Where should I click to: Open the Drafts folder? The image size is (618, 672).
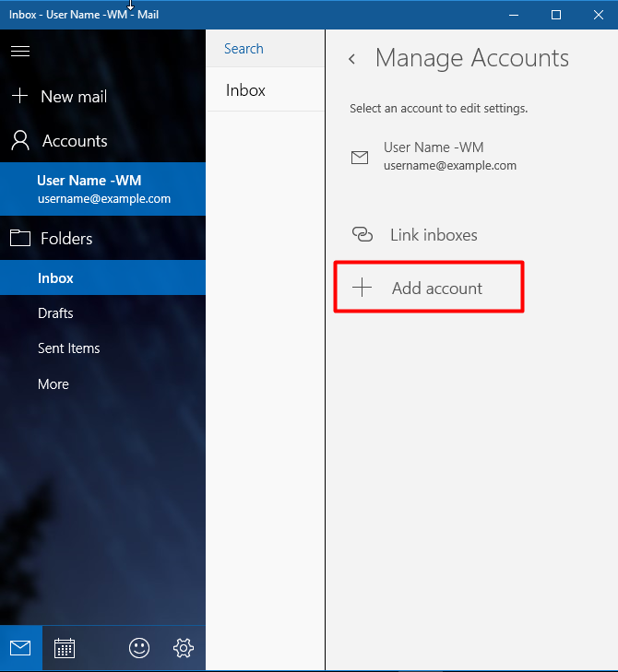(x=55, y=313)
